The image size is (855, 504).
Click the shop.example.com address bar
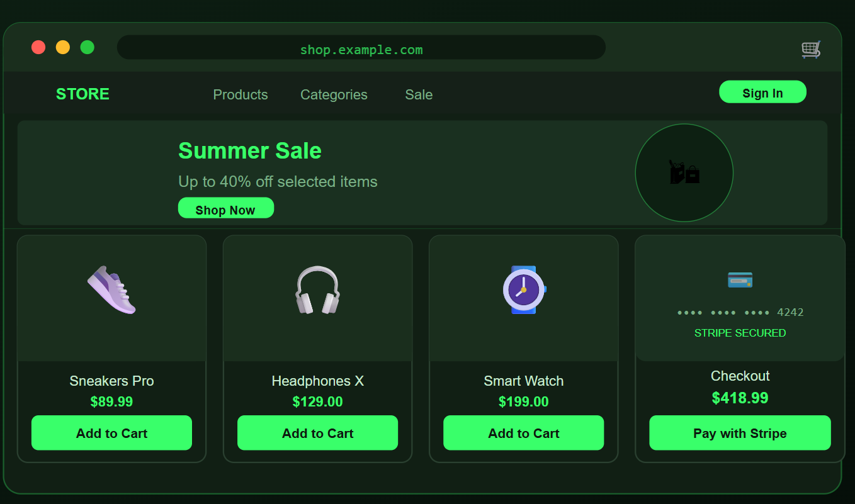361,48
